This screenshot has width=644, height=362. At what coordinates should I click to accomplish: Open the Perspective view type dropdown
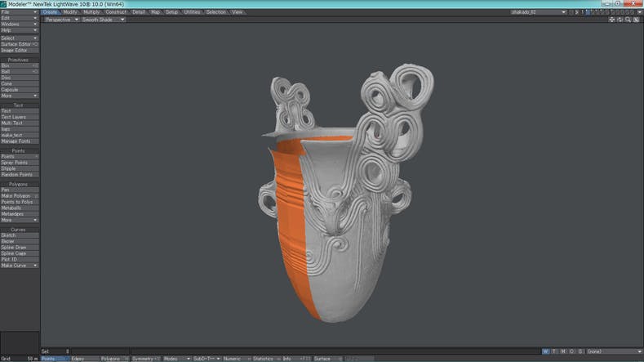click(60, 20)
